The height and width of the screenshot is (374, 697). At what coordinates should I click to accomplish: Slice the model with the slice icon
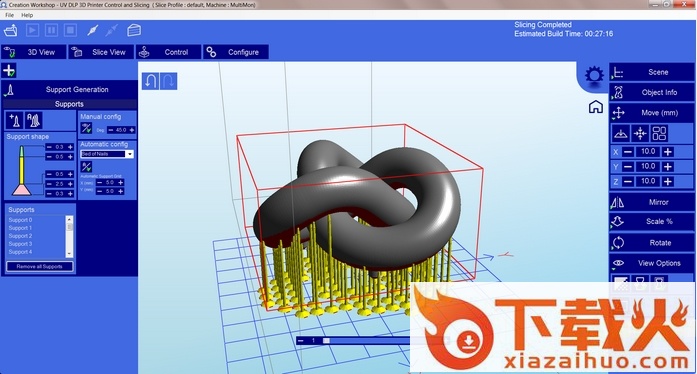coord(134,30)
